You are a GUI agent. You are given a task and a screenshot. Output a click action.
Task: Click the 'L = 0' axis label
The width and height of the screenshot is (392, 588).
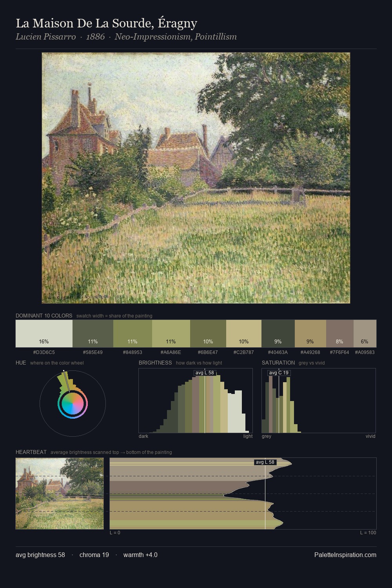point(115,533)
